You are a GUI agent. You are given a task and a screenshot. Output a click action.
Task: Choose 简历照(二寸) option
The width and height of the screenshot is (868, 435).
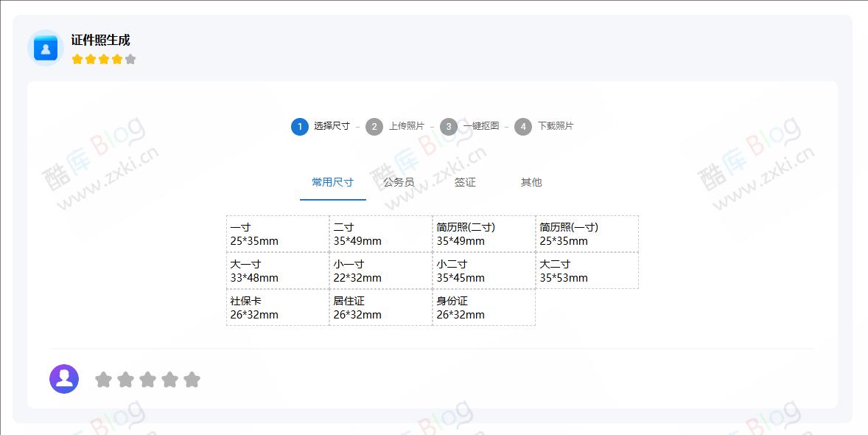(483, 233)
